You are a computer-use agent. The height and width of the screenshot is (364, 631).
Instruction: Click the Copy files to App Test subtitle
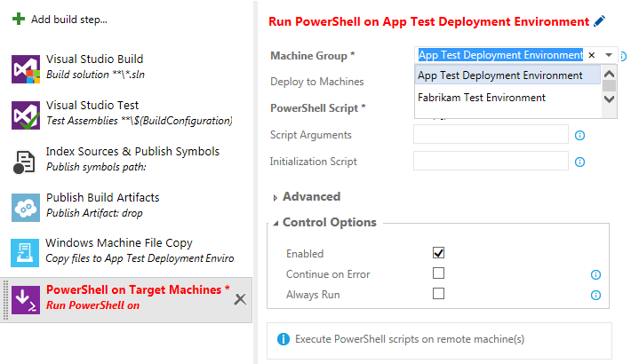140,258
